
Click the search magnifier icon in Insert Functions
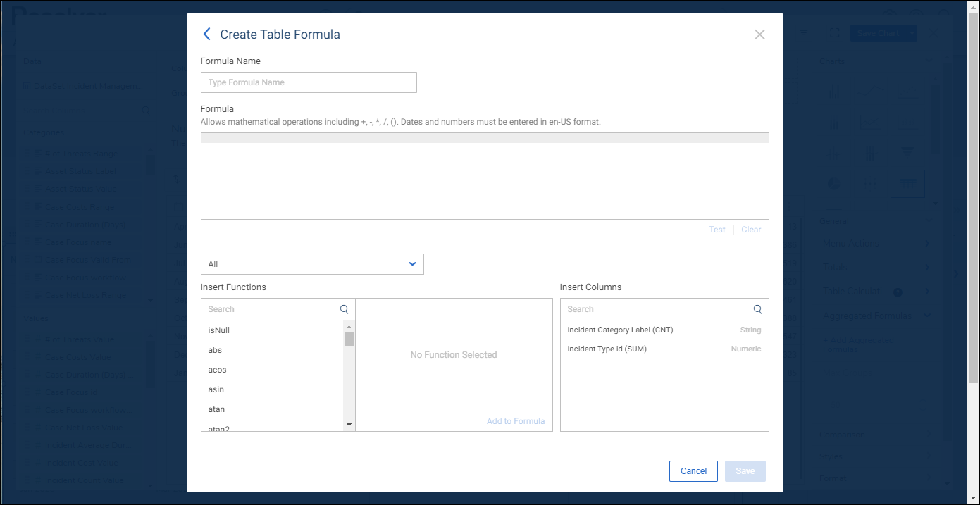coord(345,309)
